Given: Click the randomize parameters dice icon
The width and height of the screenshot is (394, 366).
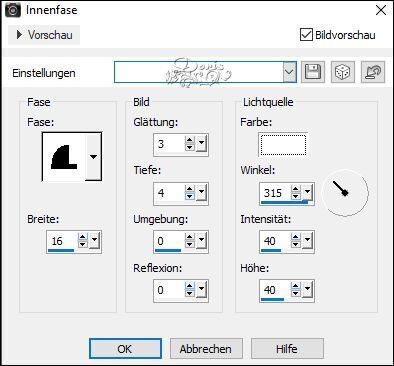Looking at the screenshot, I should pos(342,72).
